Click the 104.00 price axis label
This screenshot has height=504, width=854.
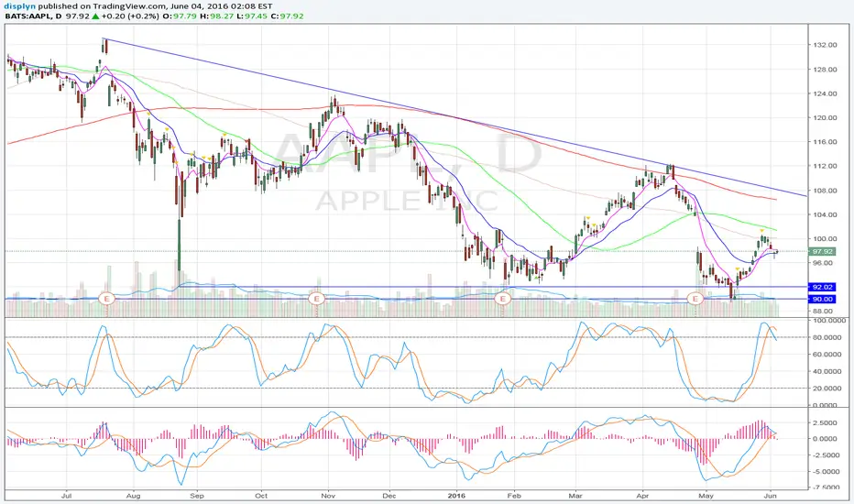pyautogui.click(x=825, y=214)
